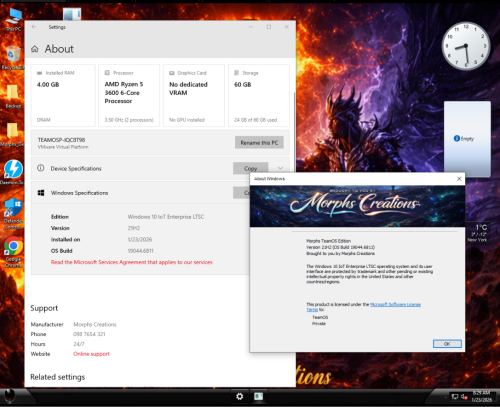Viewport: 500px width, 407px height.
Task: Click the installed on date 1/23/2026
Action: (x=140, y=239)
